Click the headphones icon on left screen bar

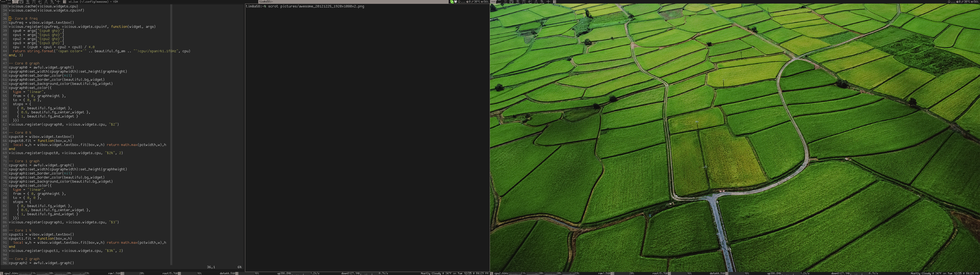[459, 2]
